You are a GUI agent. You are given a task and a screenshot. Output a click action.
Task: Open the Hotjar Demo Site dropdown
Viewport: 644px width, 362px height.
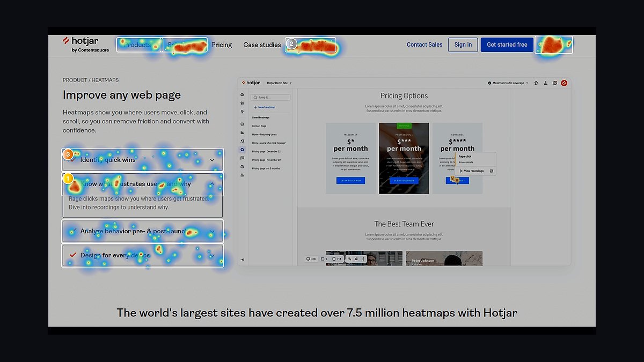(280, 83)
